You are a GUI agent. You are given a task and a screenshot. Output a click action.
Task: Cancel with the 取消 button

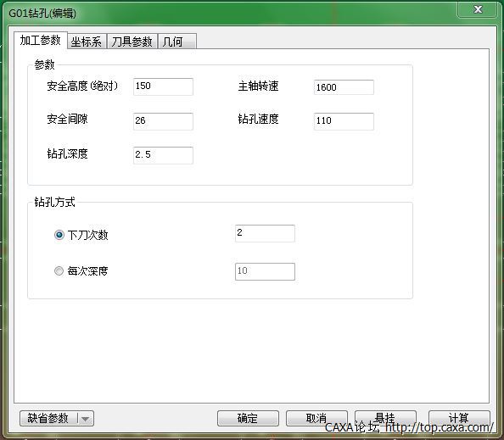pyautogui.click(x=316, y=418)
